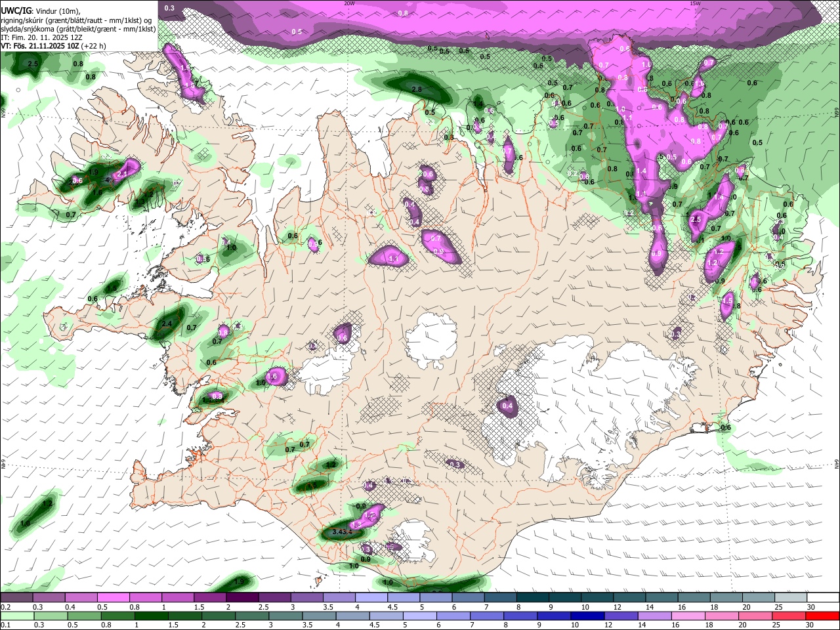
Task: Select the pale green swatch between 0.1 and 0.3 on lower scale
Action: (17, 616)
